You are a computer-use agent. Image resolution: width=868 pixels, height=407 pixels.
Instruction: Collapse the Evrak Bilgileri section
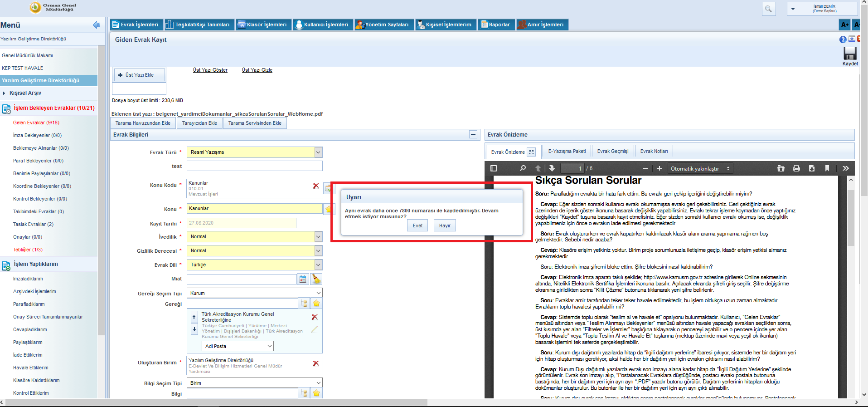[473, 134]
